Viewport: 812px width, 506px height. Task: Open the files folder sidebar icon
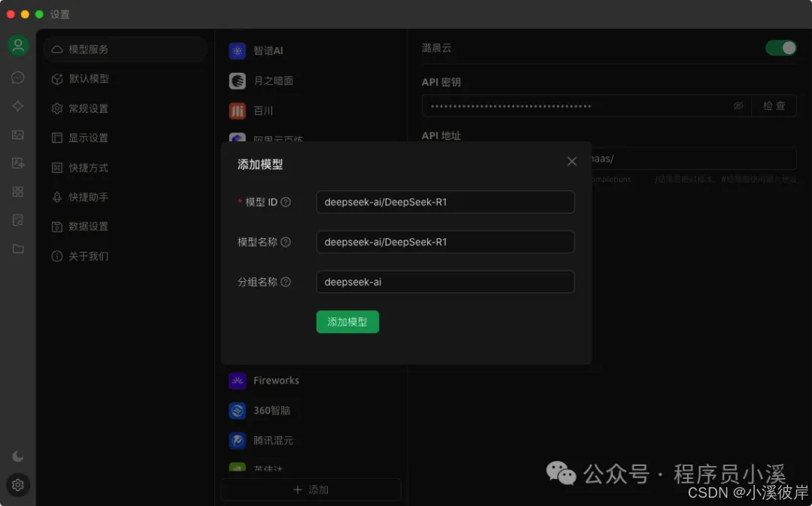17,249
